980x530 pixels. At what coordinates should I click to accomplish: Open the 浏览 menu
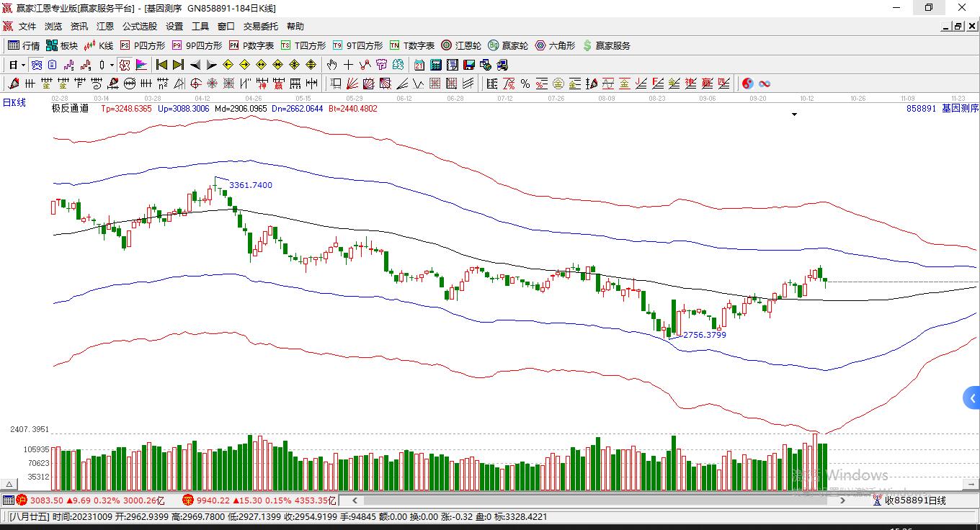point(53,26)
